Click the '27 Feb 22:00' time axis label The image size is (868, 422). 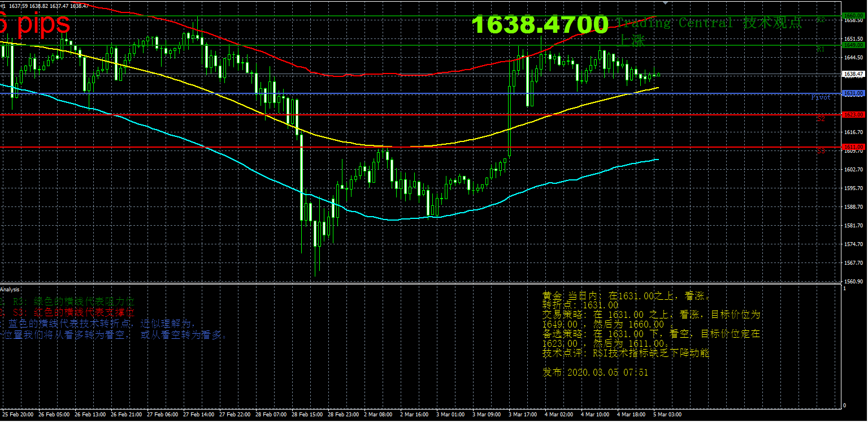[235, 414]
